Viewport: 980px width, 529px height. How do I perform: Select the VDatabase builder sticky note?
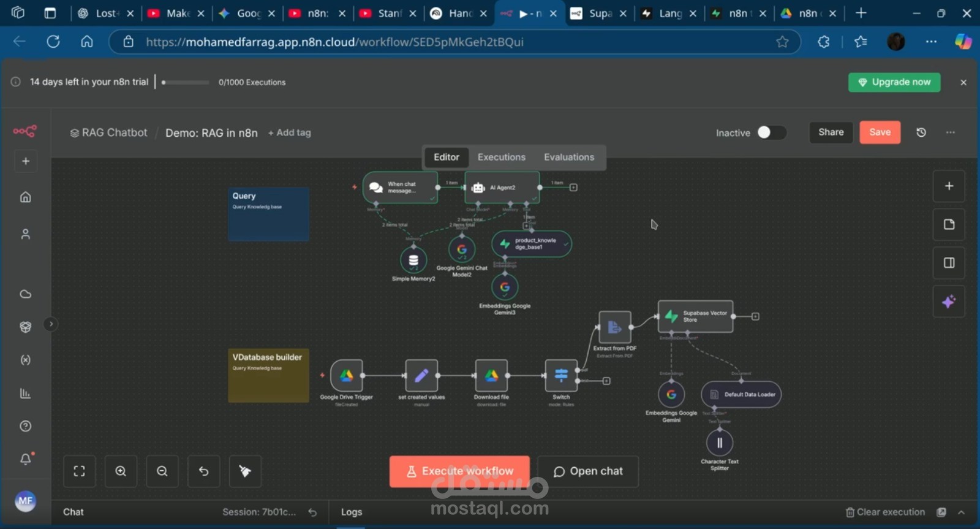tap(268, 376)
